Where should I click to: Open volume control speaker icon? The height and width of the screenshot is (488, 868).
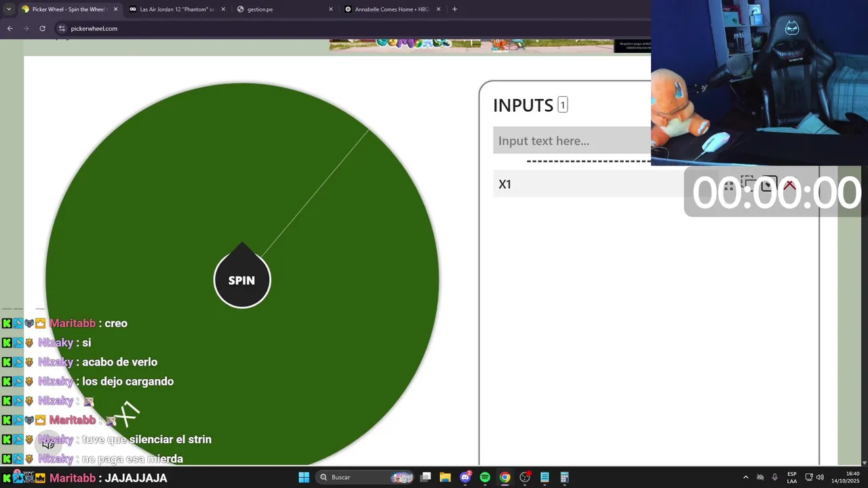[x=820, y=477]
